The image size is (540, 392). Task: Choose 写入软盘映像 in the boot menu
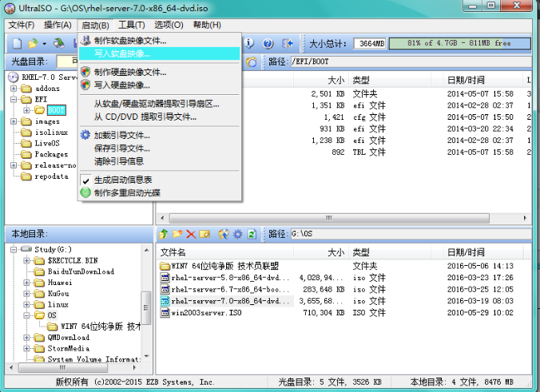click(160, 53)
